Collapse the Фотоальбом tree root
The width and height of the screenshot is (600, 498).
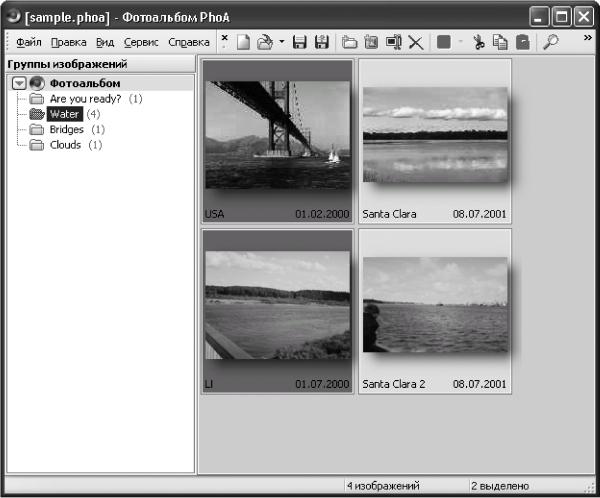point(19,83)
